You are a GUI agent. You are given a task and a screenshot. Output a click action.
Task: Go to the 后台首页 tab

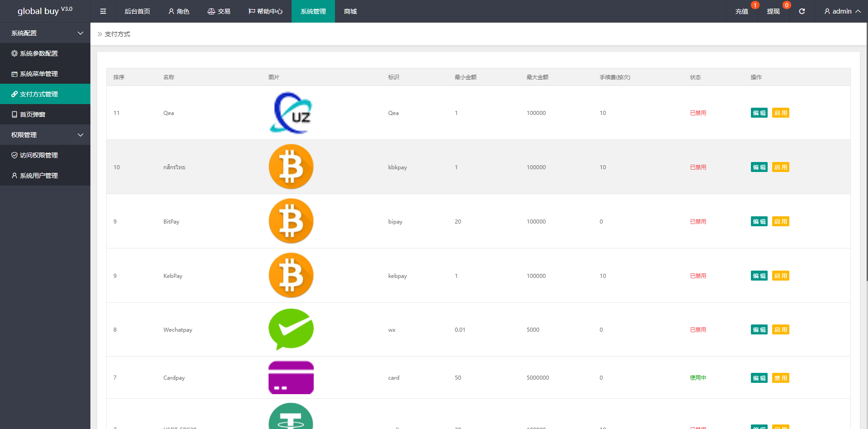(x=137, y=11)
